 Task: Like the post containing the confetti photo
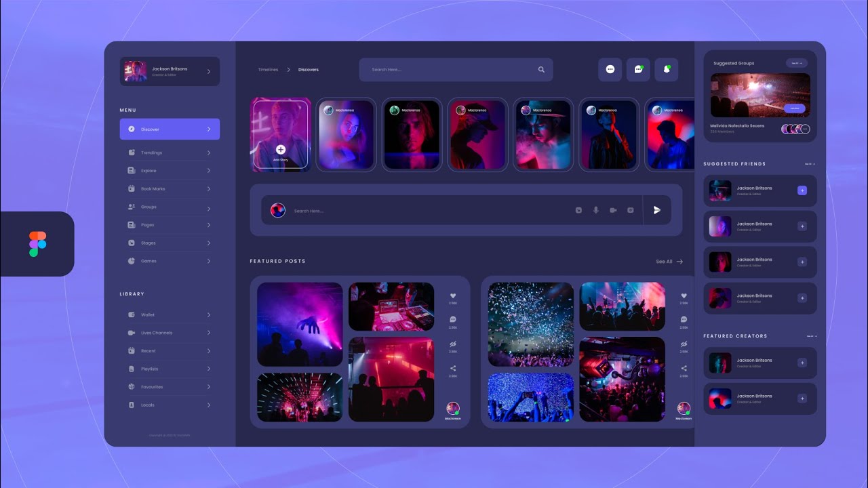[684, 296]
